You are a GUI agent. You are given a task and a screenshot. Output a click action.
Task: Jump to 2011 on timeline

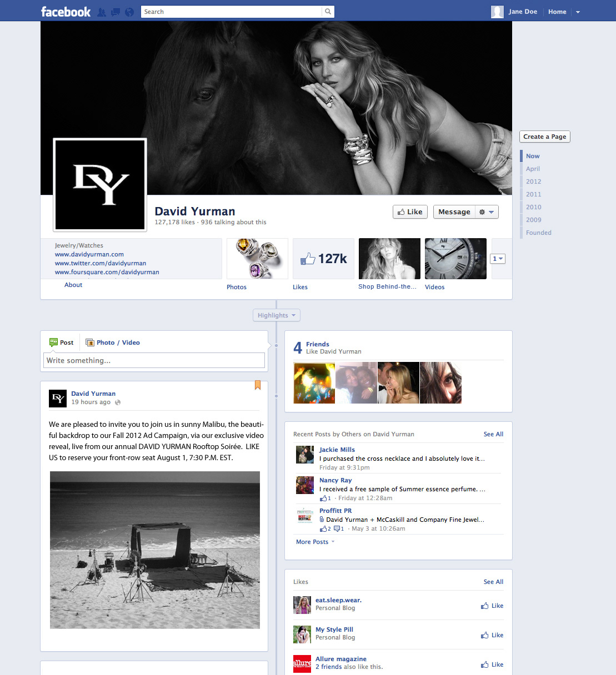(533, 194)
